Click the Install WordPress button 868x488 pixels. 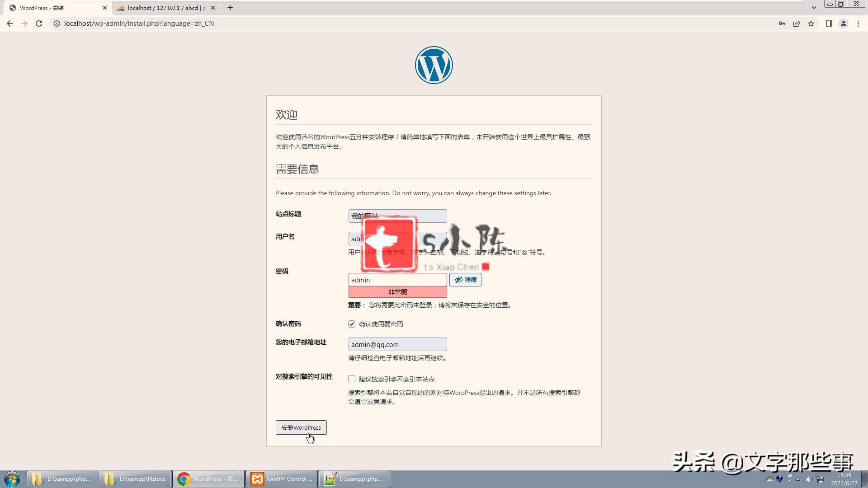click(x=301, y=427)
